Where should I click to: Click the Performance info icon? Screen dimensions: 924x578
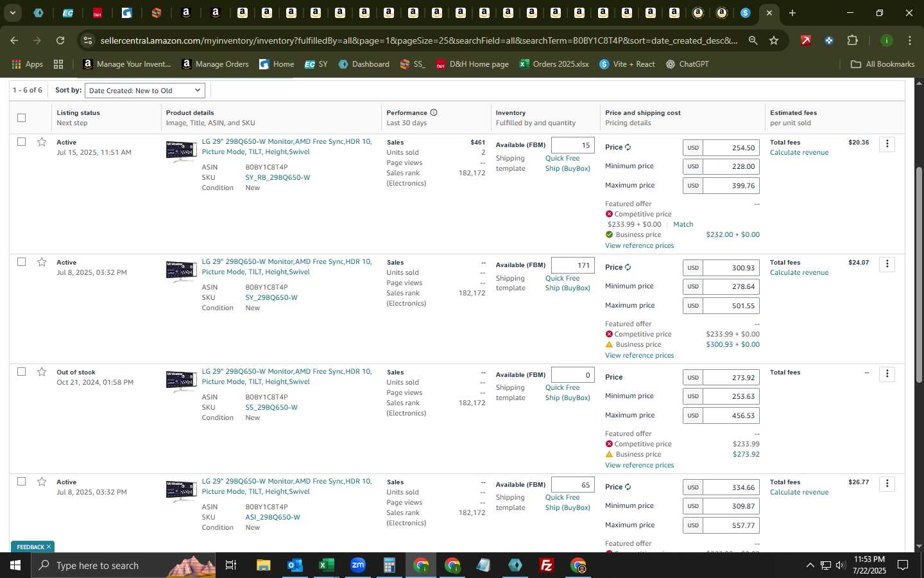pos(434,112)
